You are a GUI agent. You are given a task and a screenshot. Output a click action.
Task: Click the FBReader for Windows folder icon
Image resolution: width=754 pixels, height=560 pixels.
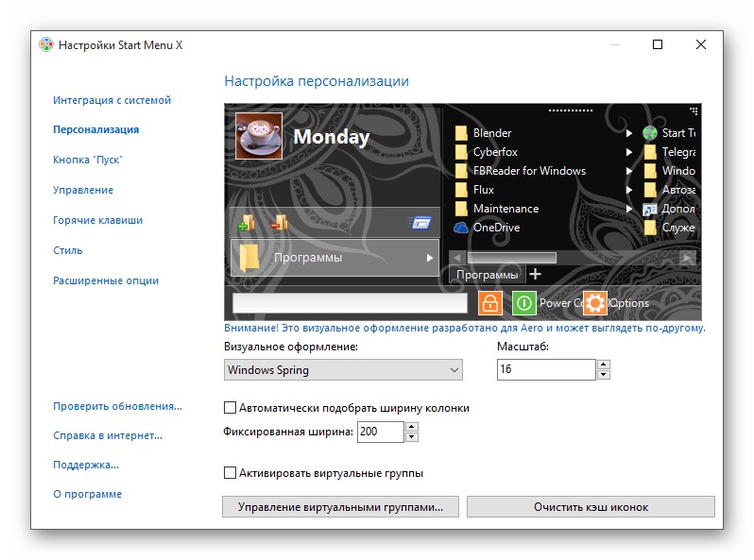tap(461, 171)
